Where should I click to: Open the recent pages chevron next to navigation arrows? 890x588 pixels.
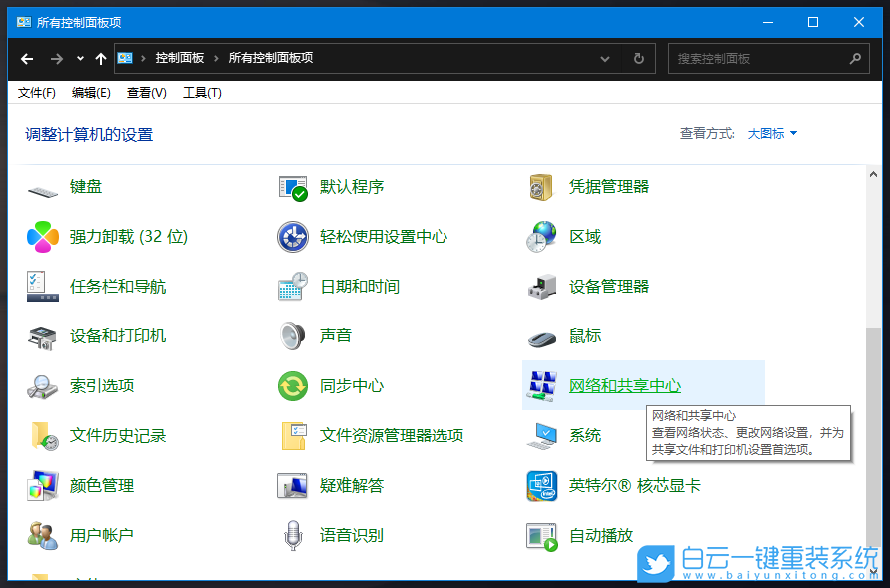(x=78, y=59)
